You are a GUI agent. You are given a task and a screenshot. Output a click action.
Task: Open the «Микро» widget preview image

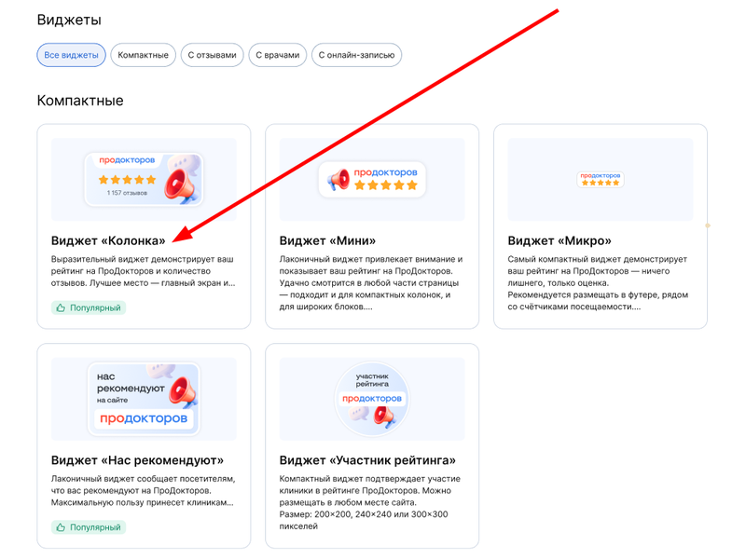pos(601,179)
